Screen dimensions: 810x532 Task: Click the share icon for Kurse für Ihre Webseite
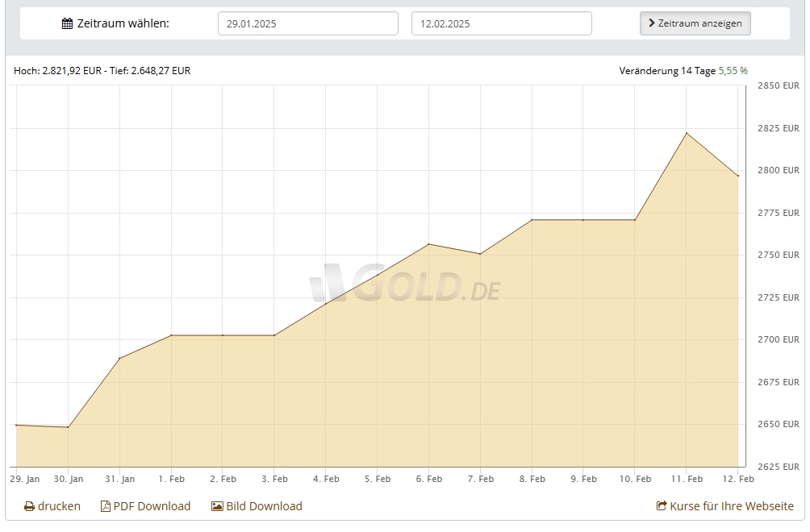point(662,505)
